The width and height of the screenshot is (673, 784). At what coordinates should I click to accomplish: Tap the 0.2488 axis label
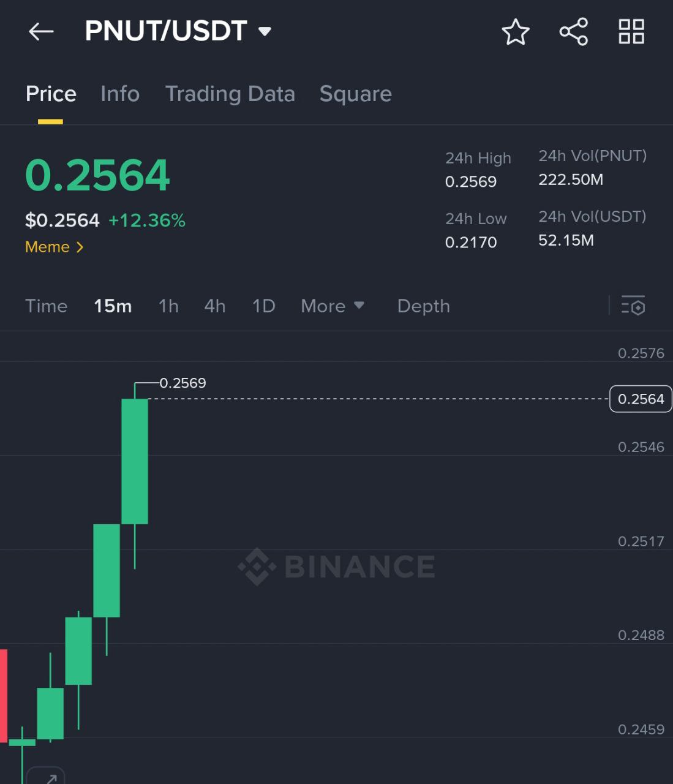641,635
